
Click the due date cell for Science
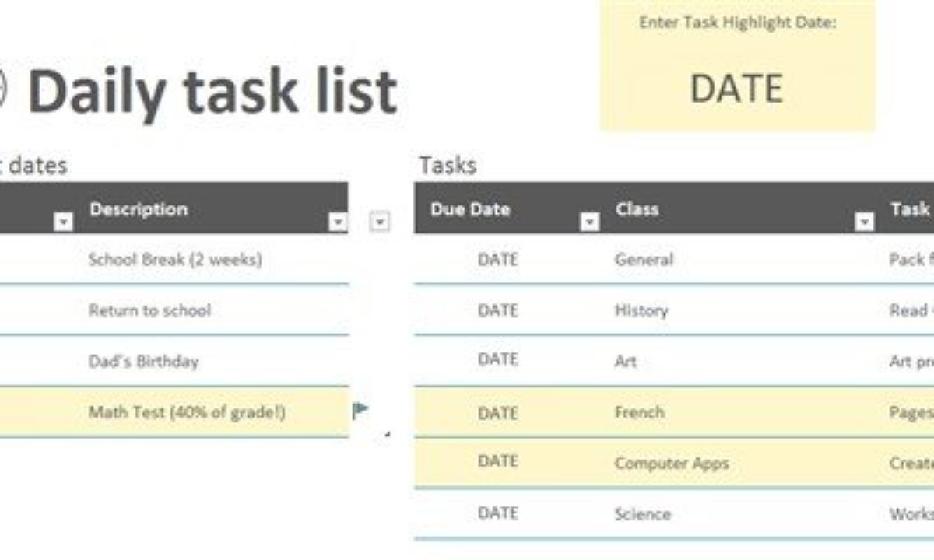[497, 513]
